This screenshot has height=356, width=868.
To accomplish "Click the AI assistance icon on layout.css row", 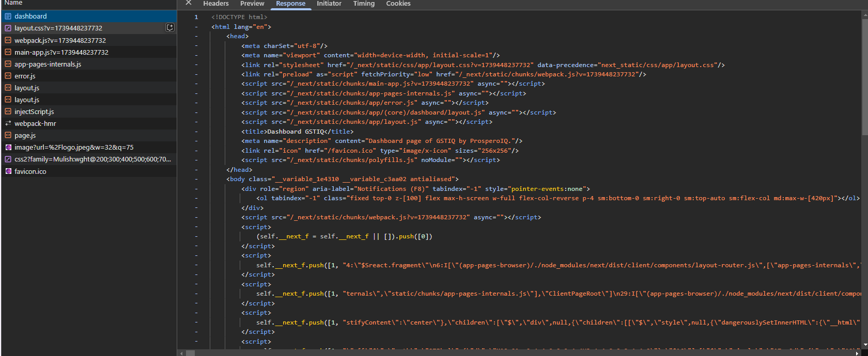I will tap(169, 28).
